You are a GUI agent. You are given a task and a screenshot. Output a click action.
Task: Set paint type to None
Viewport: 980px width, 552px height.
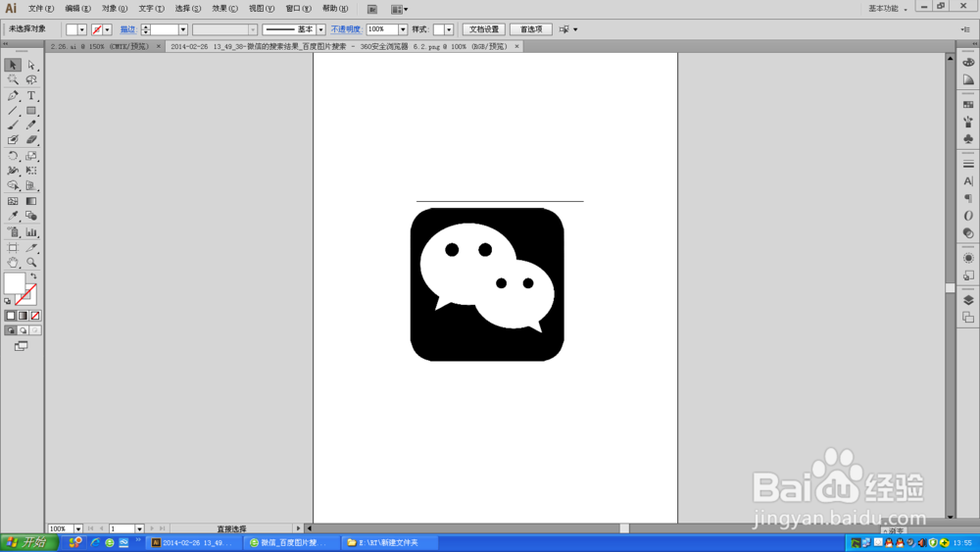point(35,316)
